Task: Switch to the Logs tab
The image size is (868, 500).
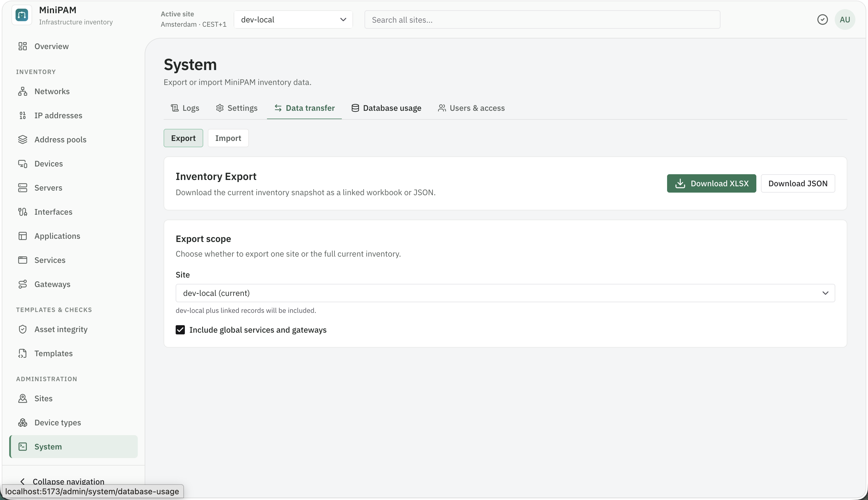Action: pos(185,108)
